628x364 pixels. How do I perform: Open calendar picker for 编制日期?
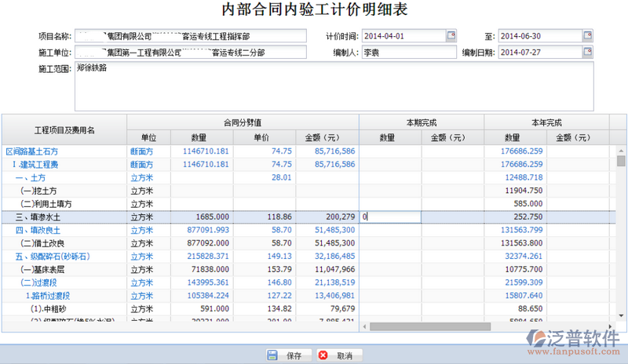pos(587,53)
